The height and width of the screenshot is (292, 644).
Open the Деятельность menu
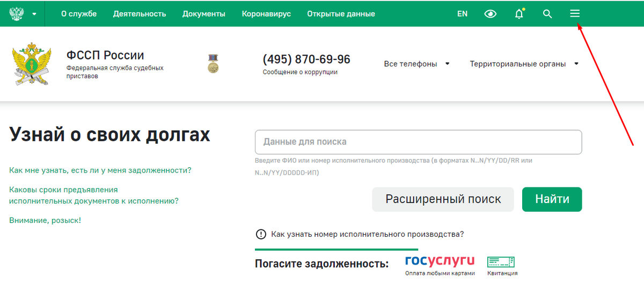click(x=140, y=14)
